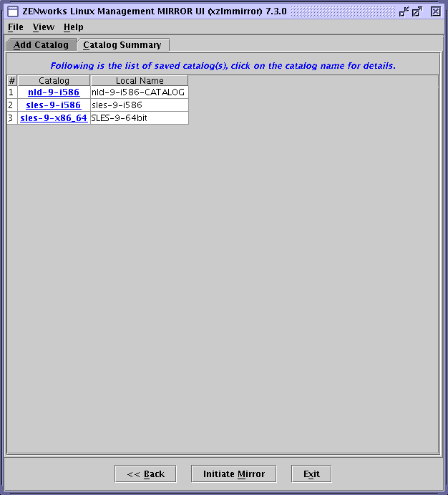Open the Help menu

74,27
